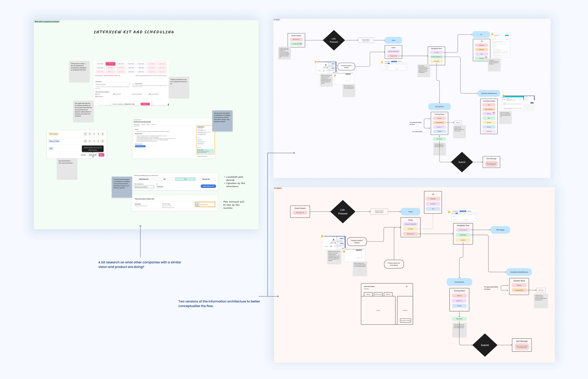
Task: Click the external link icon beside Offer Packet
Action: click(x=203, y=144)
